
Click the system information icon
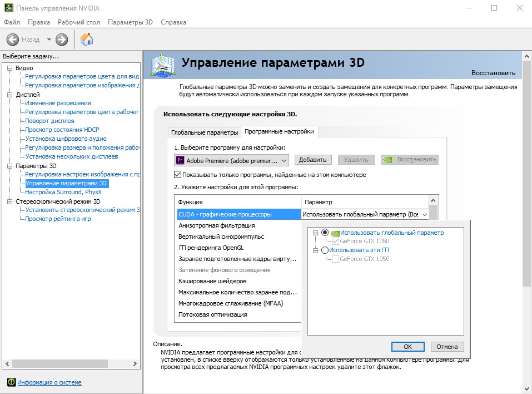tap(12, 382)
